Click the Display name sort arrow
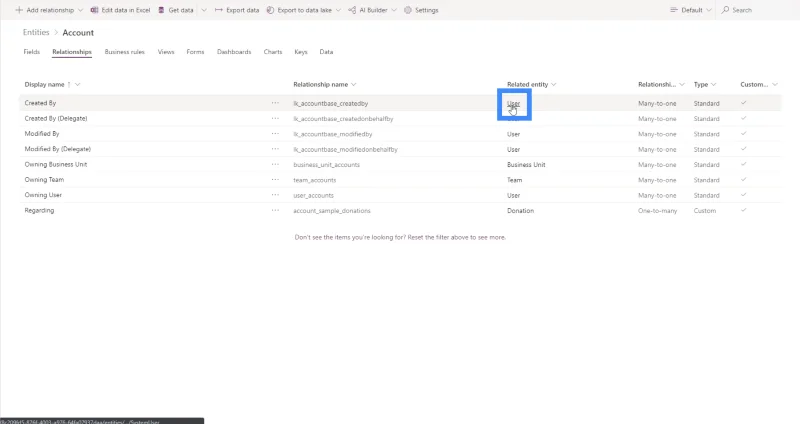Image resolution: width=800 pixels, height=424 pixels. (69, 84)
